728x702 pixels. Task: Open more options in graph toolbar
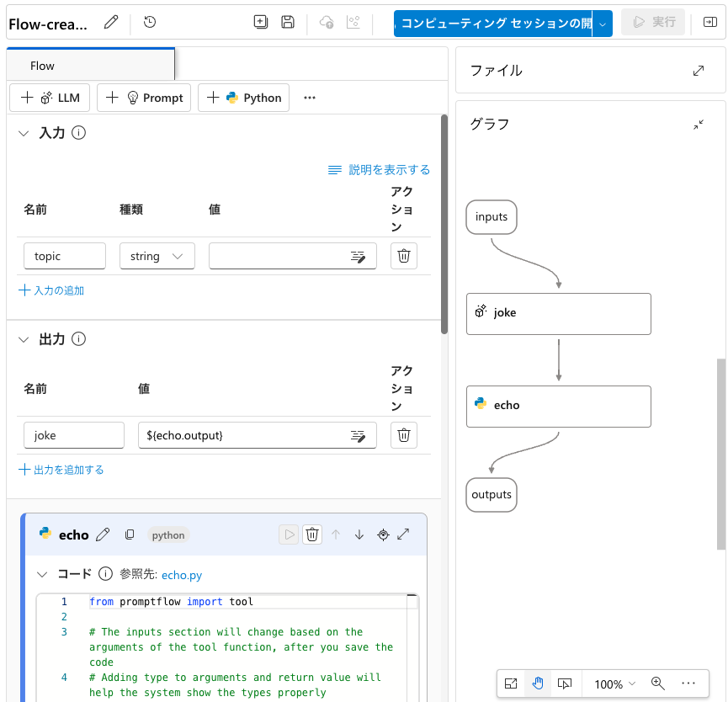688,683
